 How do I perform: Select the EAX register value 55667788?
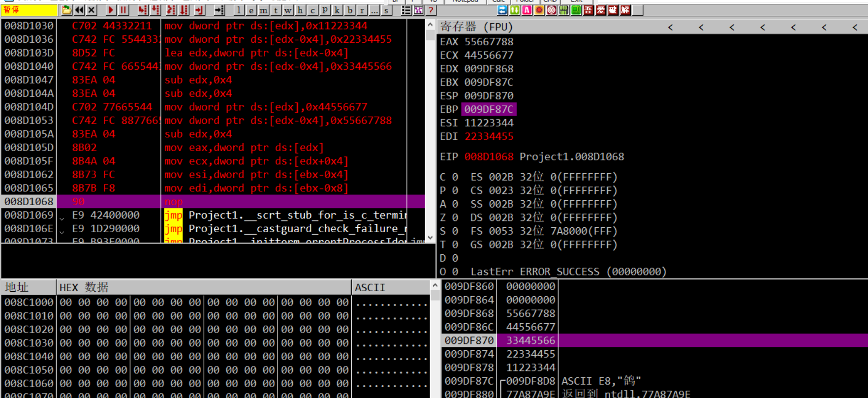[x=489, y=42]
